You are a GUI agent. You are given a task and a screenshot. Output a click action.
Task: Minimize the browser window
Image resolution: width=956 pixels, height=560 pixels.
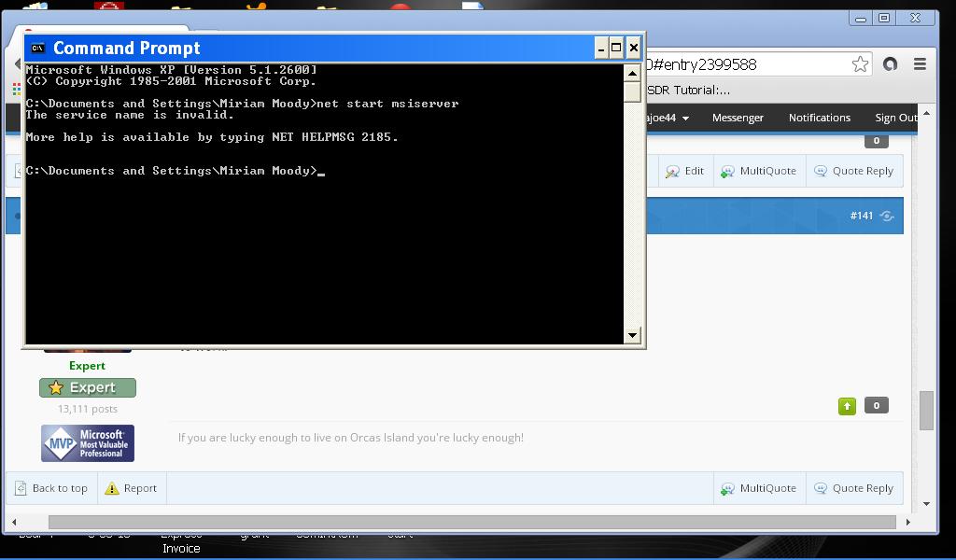coord(860,19)
